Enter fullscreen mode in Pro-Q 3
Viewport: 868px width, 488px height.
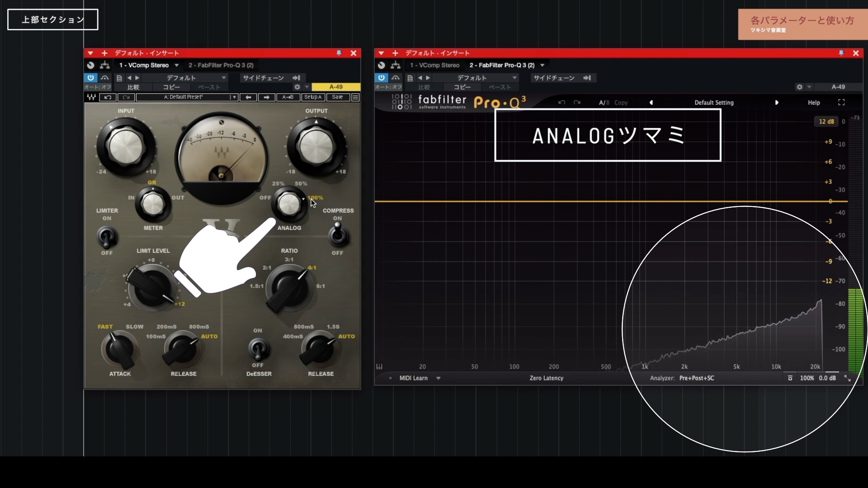841,102
